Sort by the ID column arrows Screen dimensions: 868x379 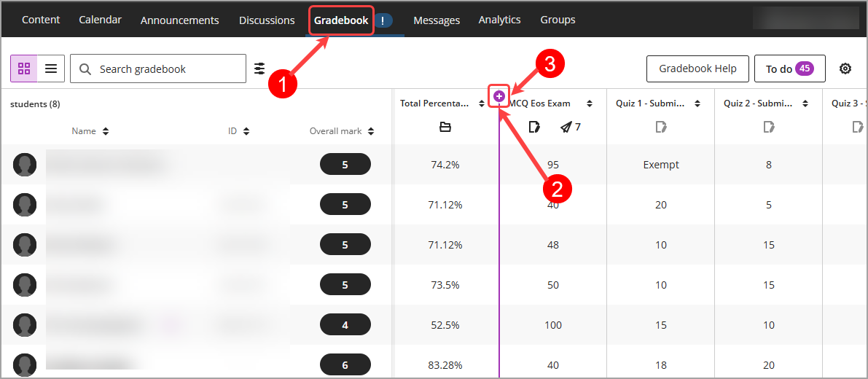[246, 132]
